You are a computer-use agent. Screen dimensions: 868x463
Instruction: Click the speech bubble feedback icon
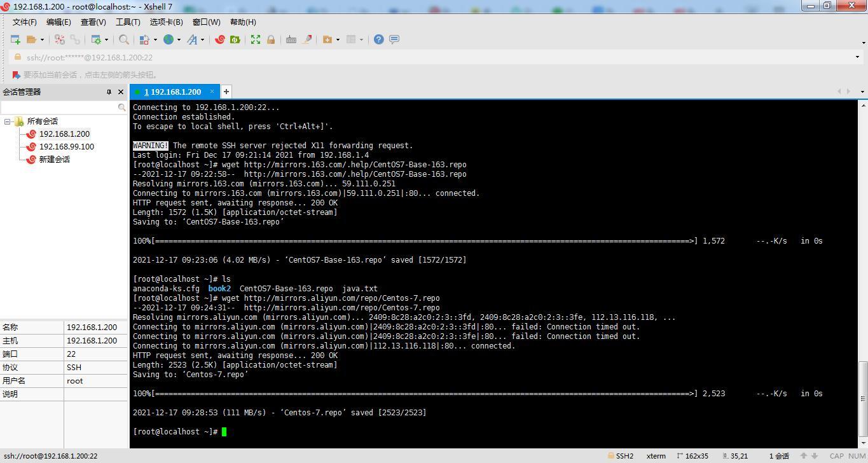point(394,39)
